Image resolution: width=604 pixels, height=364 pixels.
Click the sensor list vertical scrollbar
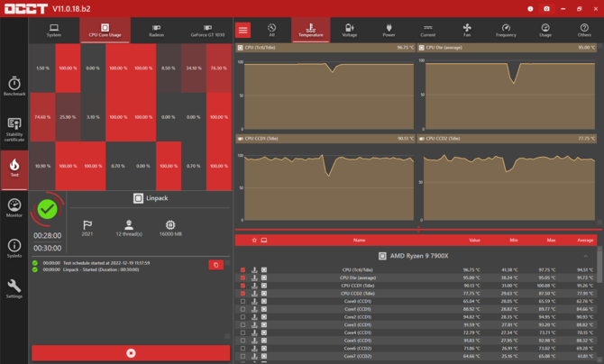[x=599, y=266]
